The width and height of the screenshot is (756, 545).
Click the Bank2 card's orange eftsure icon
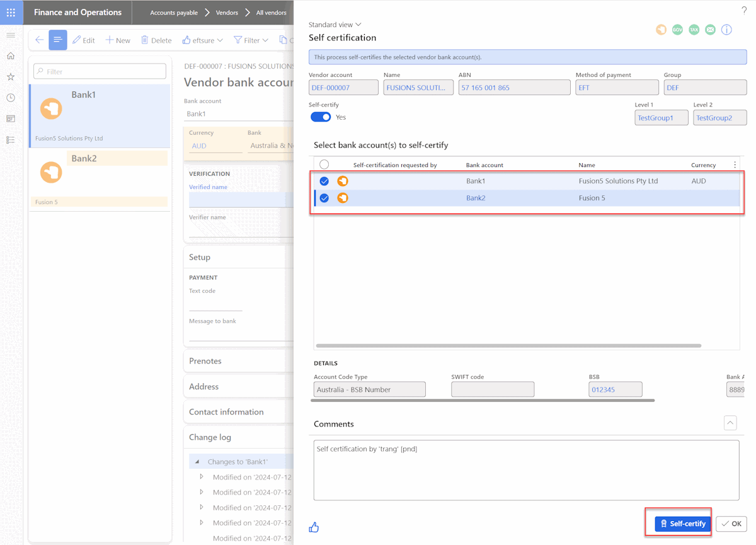point(51,172)
